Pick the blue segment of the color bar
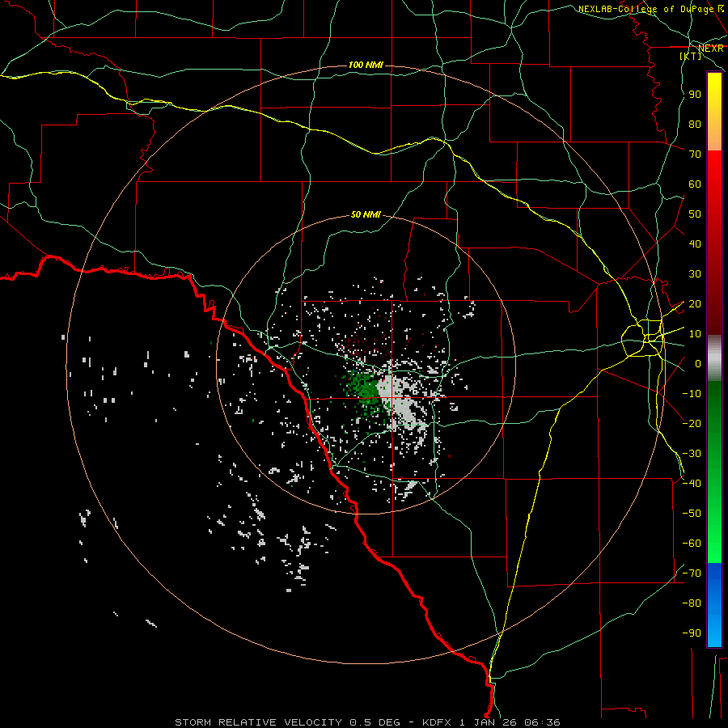The height and width of the screenshot is (728, 728). 714,604
